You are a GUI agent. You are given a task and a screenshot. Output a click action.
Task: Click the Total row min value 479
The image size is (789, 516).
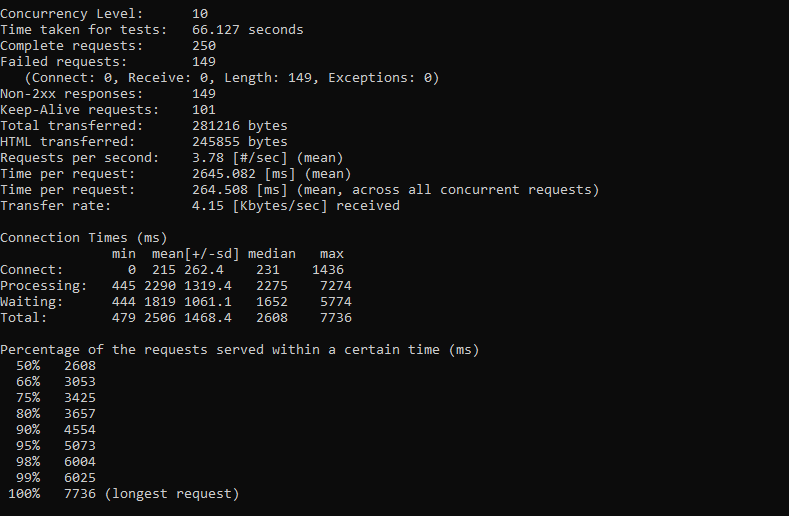click(x=124, y=318)
